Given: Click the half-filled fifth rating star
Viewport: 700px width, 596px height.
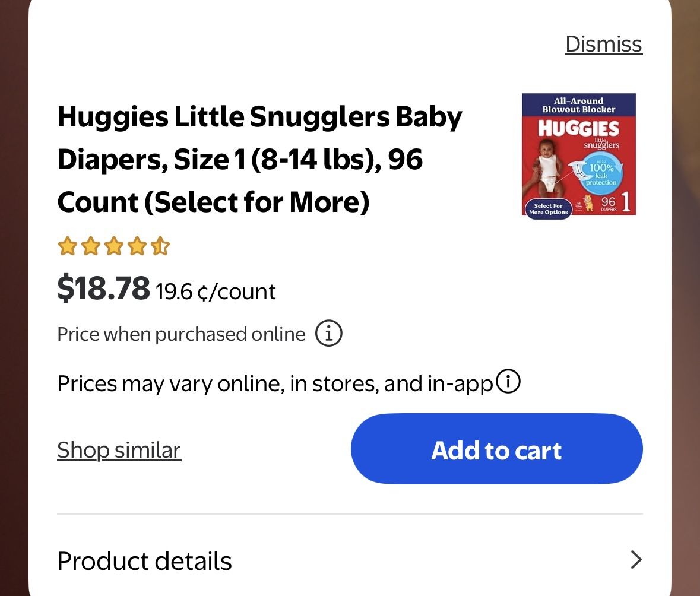Looking at the screenshot, I should 160,246.
